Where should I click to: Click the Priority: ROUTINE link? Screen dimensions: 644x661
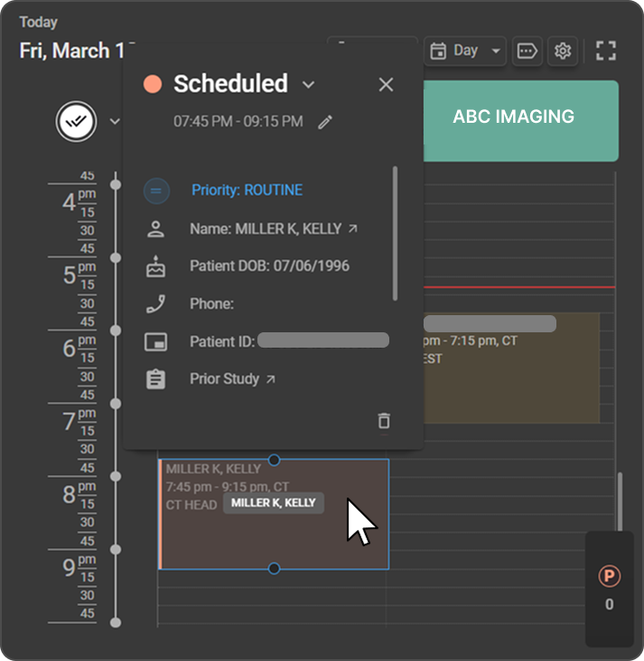click(247, 191)
